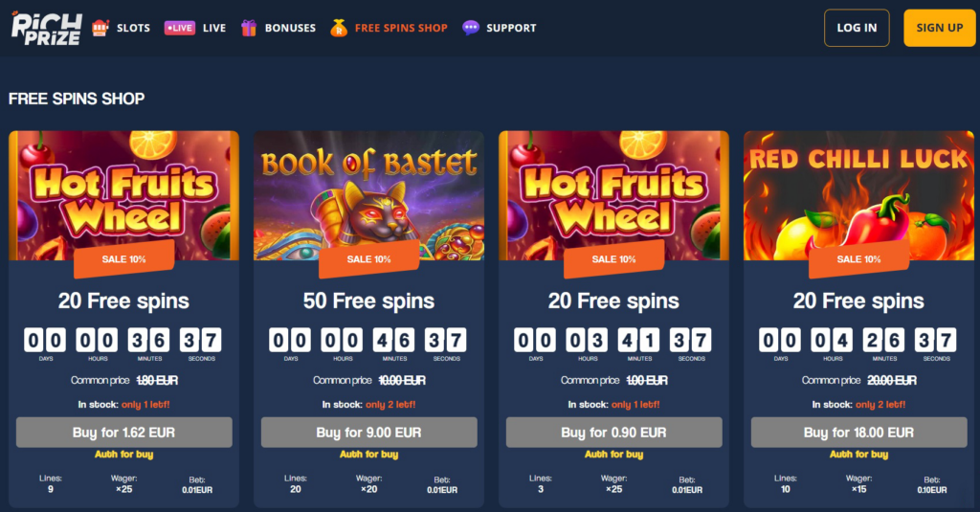Buy the Book of Bastet spins for 9.00 EUR
This screenshot has width=980, height=512.
coord(368,432)
